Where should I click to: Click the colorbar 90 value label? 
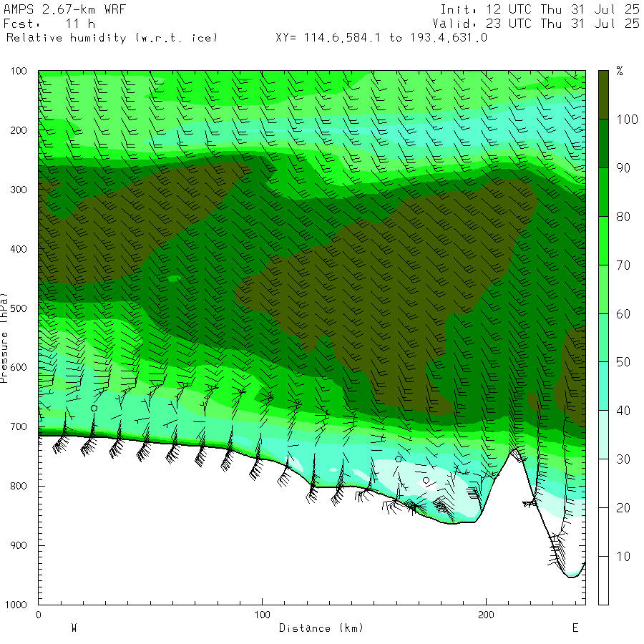click(x=623, y=168)
